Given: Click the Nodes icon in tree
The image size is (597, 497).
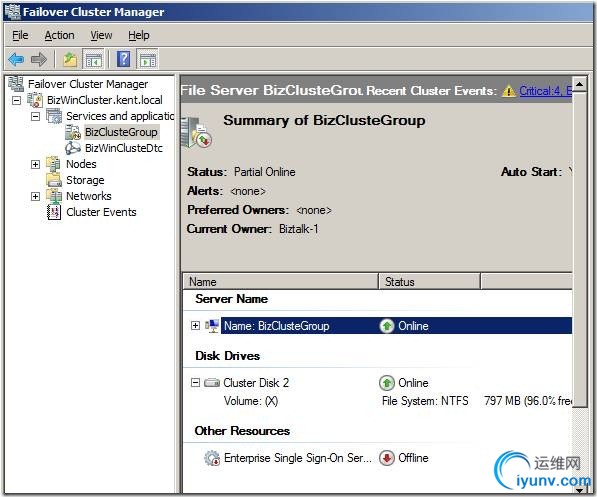Looking at the screenshot, I should pos(54,164).
